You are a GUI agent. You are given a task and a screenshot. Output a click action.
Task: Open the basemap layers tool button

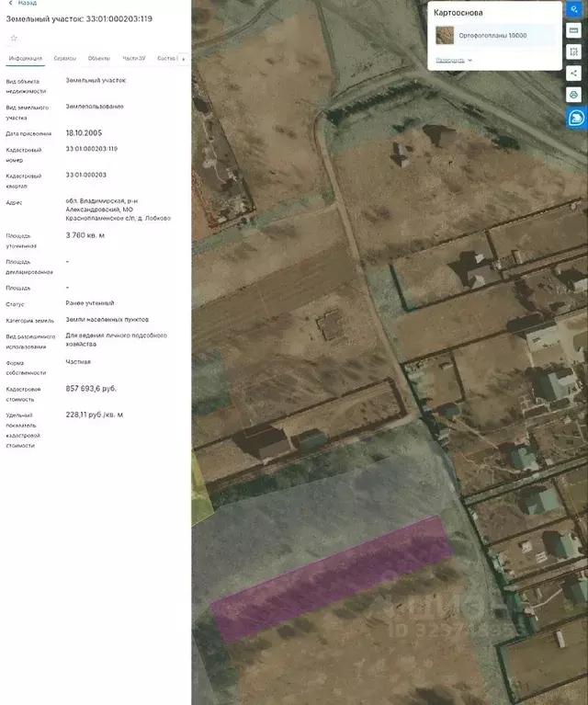tap(574, 8)
